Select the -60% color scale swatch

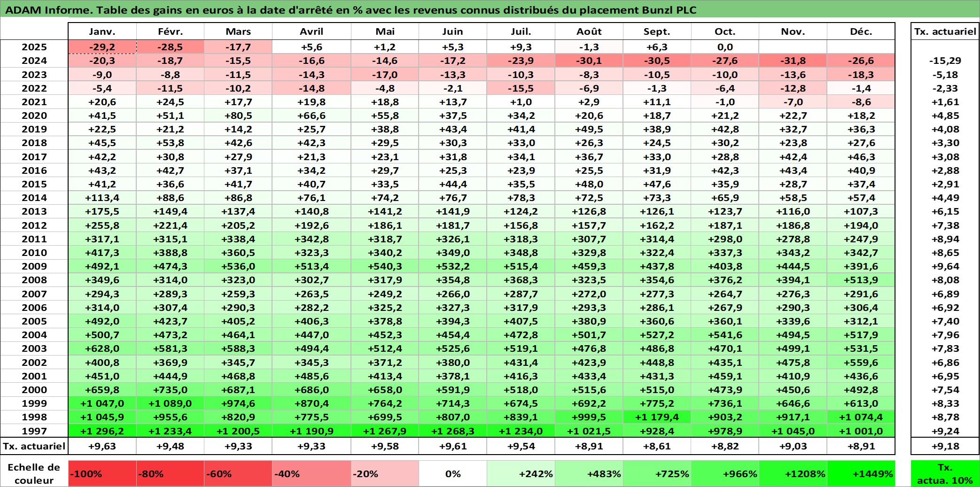[x=238, y=473]
